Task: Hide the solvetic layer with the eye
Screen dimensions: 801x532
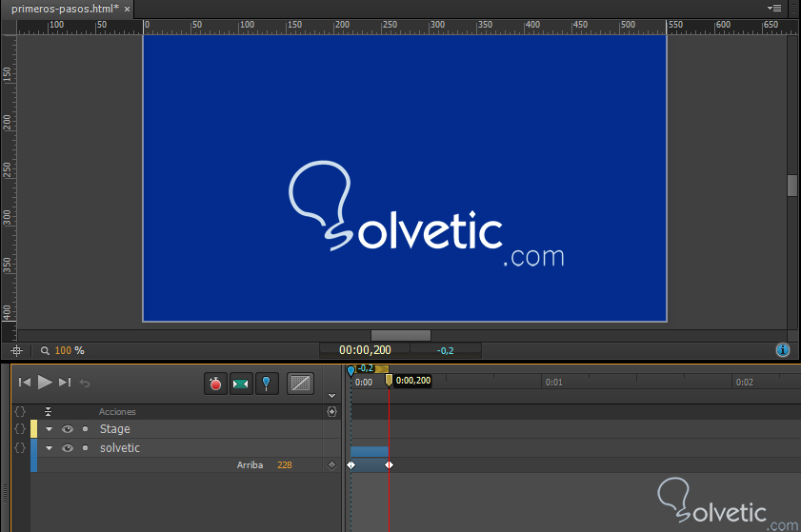Action: click(x=68, y=448)
